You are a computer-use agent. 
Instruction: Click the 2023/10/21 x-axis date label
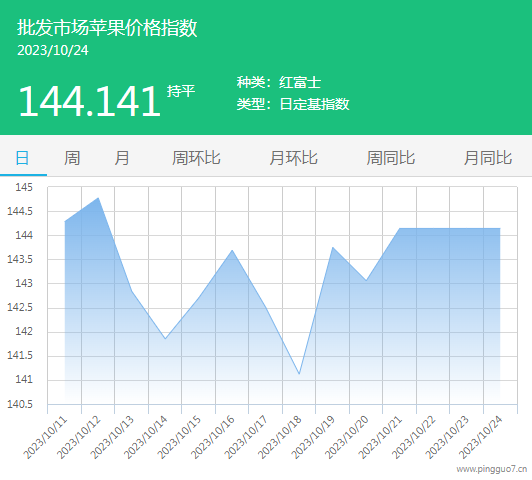click(380, 437)
